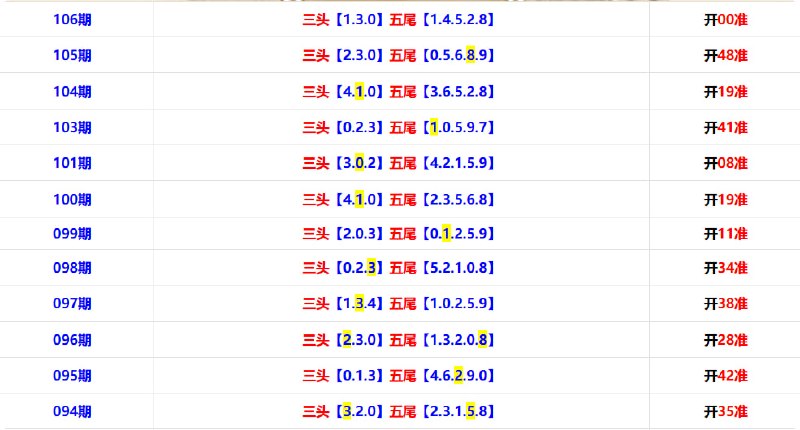Click result 开11准
The image size is (800, 430).
[x=726, y=234]
